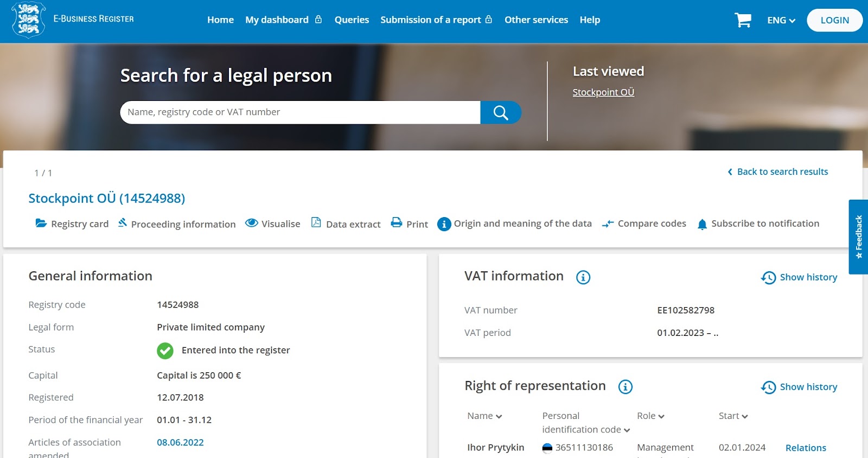Sort by Role column header
This screenshot has height=458, width=868.
tap(650, 416)
